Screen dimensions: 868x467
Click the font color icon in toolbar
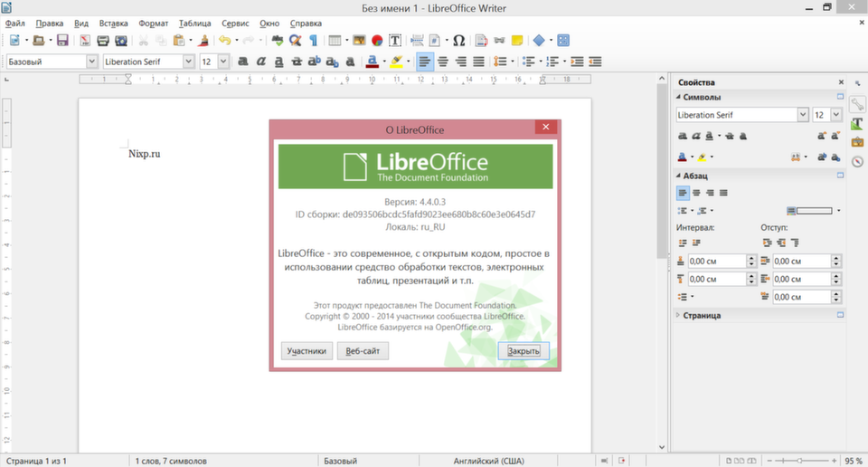[373, 62]
